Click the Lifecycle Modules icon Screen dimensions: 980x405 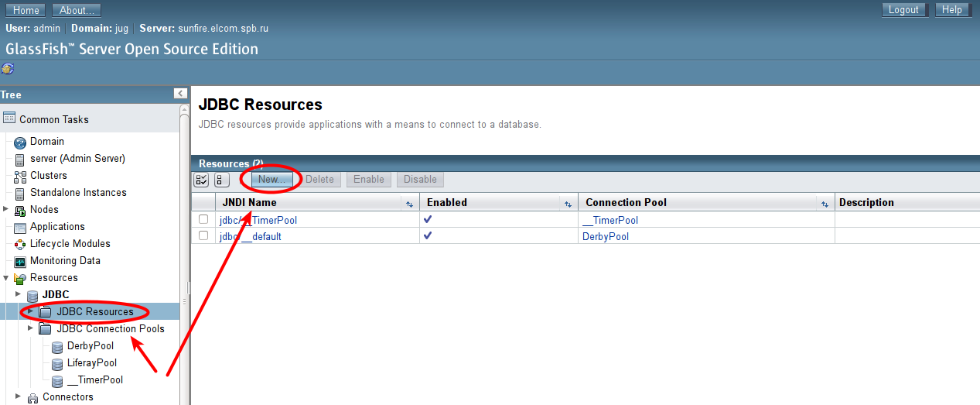[20, 244]
